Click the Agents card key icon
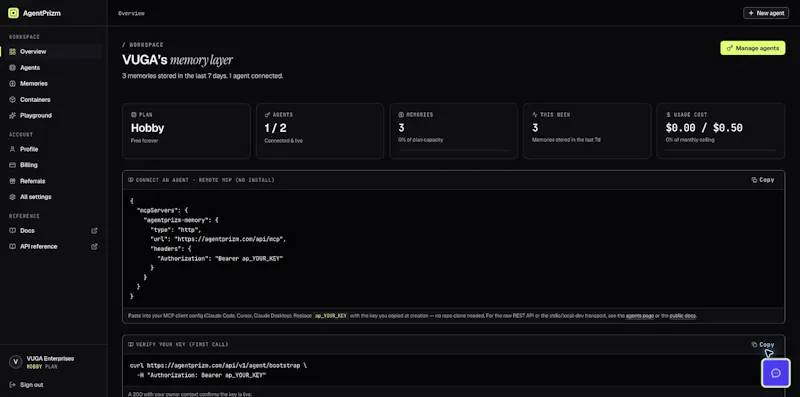This screenshot has width=800, height=397. click(x=267, y=115)
